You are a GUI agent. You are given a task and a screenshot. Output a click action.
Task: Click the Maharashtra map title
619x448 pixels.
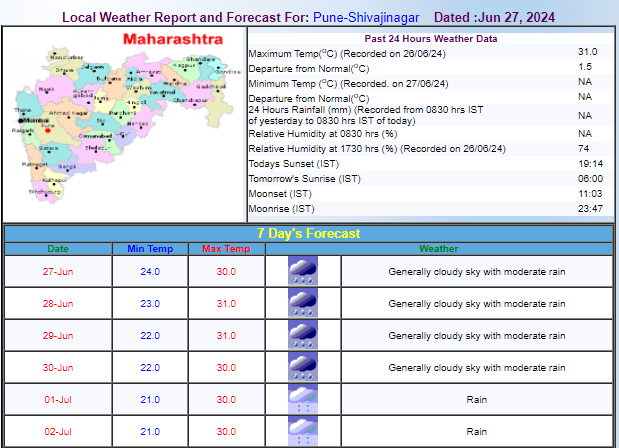(173, 39)
